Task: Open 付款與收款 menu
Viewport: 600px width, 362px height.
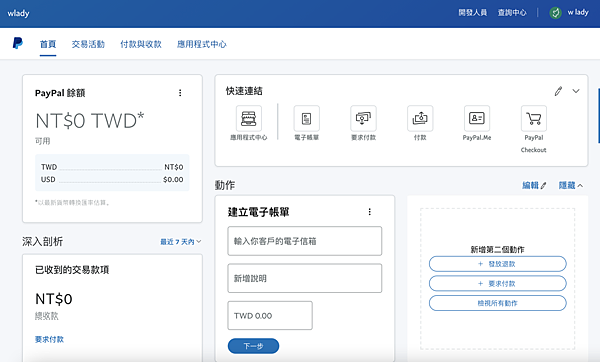Action: (x=141, y=44)
